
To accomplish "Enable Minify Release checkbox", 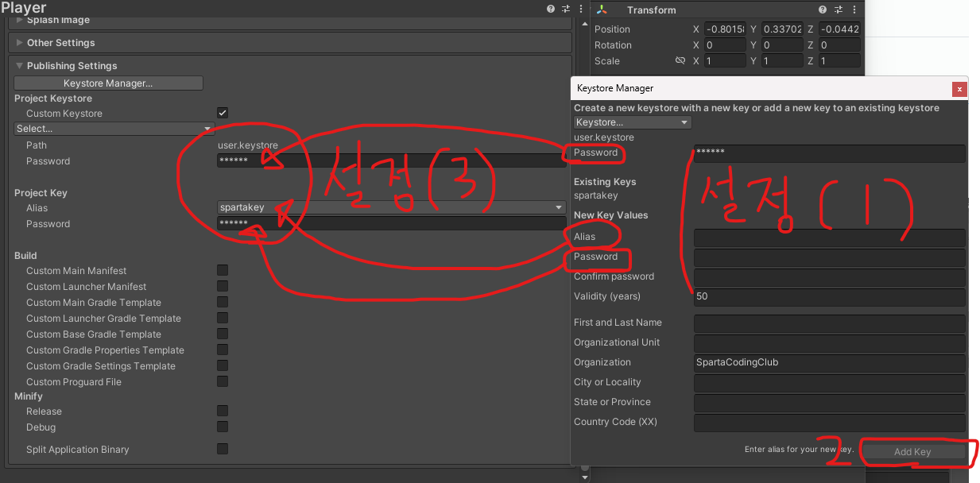I will (x=223, y=412).
